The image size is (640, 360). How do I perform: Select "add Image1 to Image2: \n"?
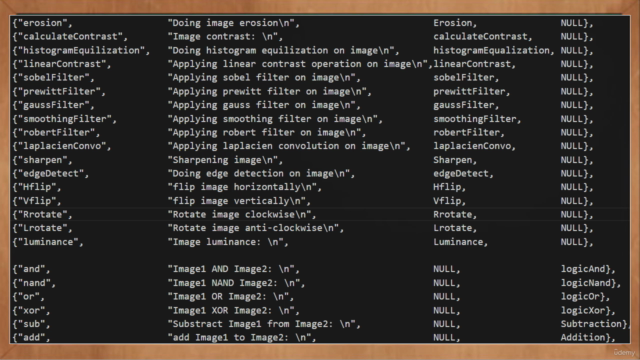pyautogui.click(x=240, y=337)
